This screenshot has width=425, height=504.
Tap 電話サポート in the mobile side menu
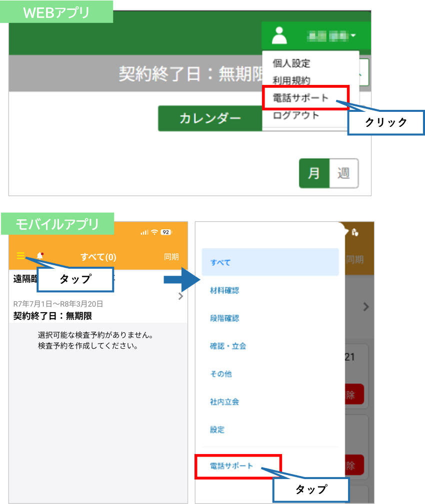point(232,466)
